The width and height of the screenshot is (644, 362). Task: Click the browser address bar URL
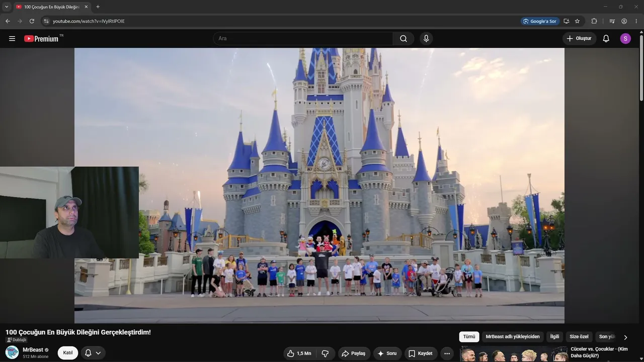click(x=89, y=21)
